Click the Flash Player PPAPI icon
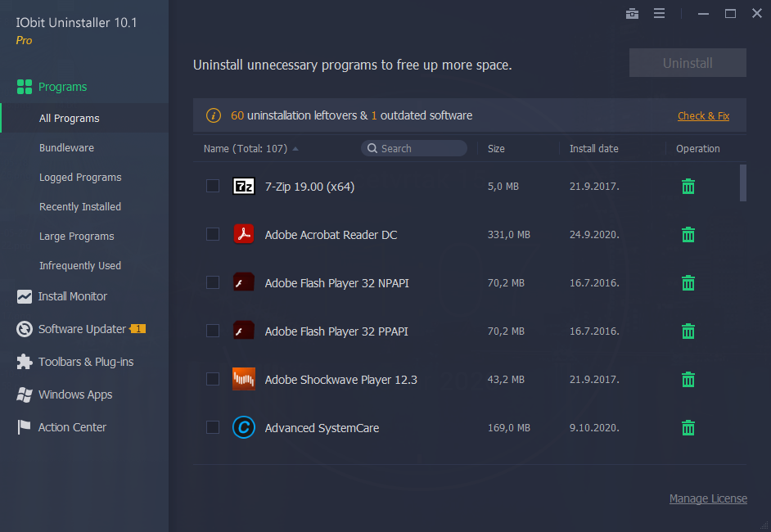This screenshot has width=771, height=532. pyautogui.click(x=243, y=331)
